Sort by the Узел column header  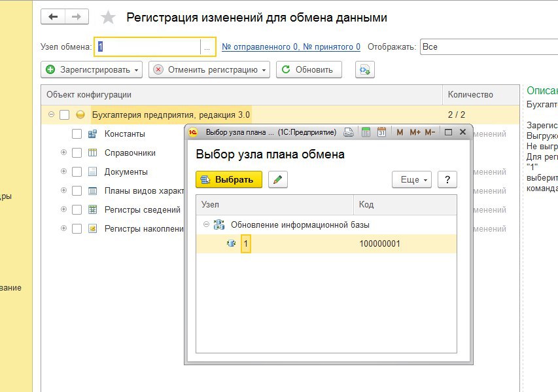pyautogui.click(x=275, y=204)
